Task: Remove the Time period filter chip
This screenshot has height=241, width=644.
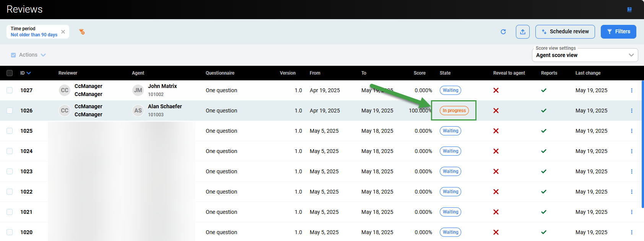Action: tap(63, 32)
